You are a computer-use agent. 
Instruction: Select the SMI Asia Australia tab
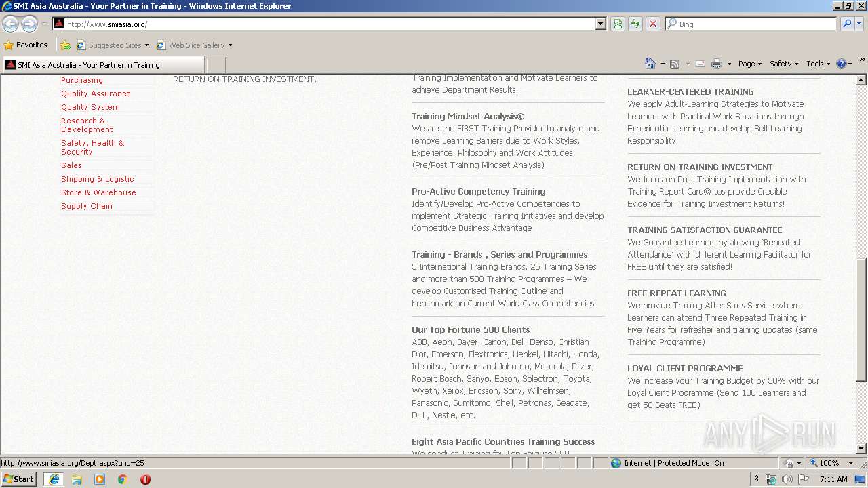pyautogui.click(x=103, y=65)
